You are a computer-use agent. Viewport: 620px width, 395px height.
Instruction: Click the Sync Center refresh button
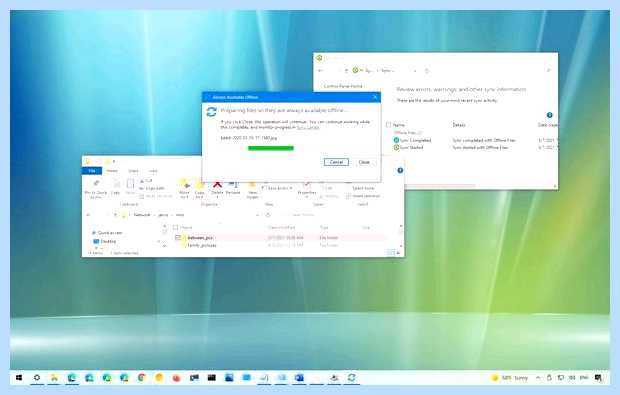[427, 71]
